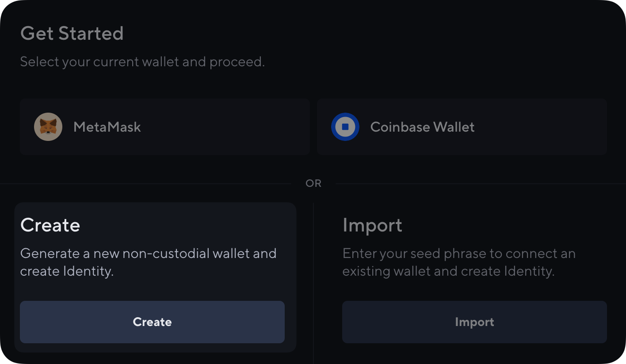
Task: Click the blue square inside the Coinbase logo
Action: [345, 127]
